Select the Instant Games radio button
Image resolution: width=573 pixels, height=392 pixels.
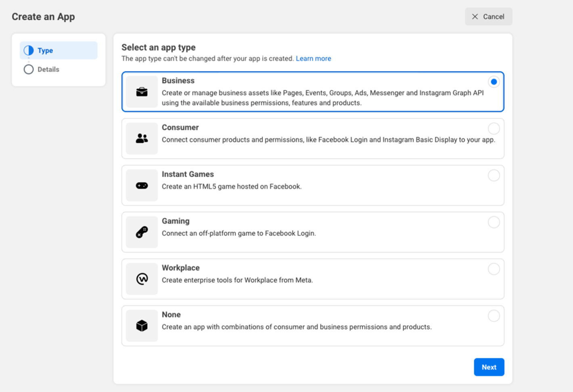coord(494,175)
